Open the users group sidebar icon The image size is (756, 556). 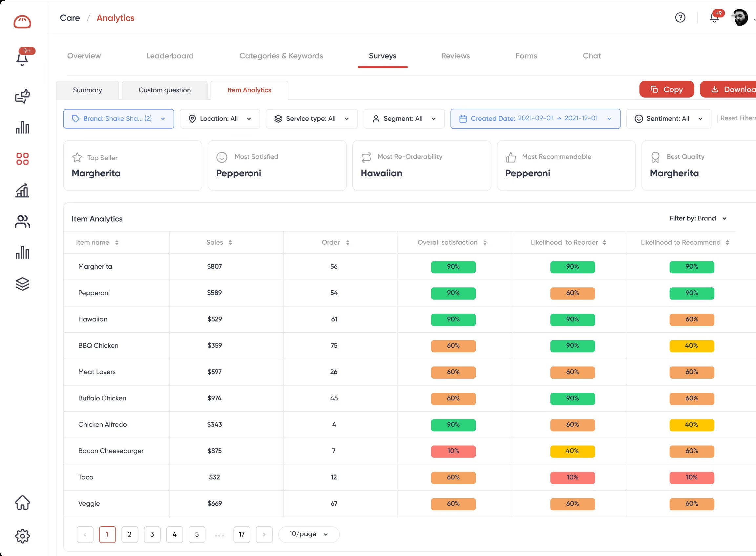22,221
